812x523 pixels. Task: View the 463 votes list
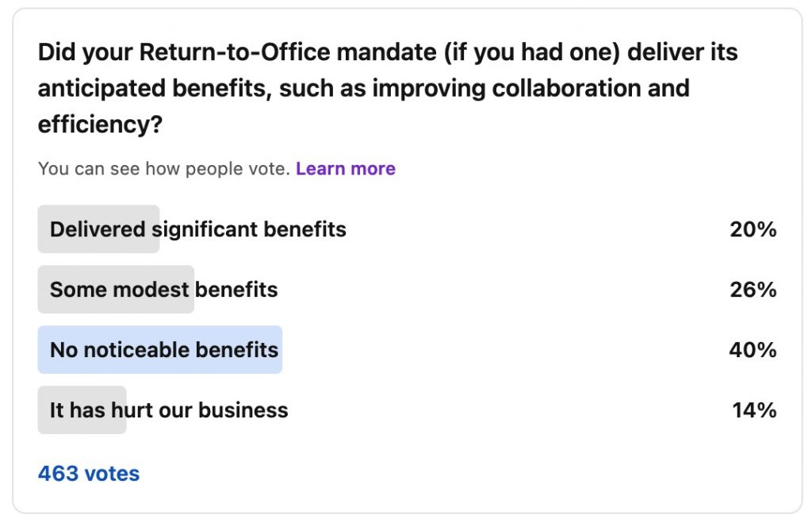pos(89,473)
